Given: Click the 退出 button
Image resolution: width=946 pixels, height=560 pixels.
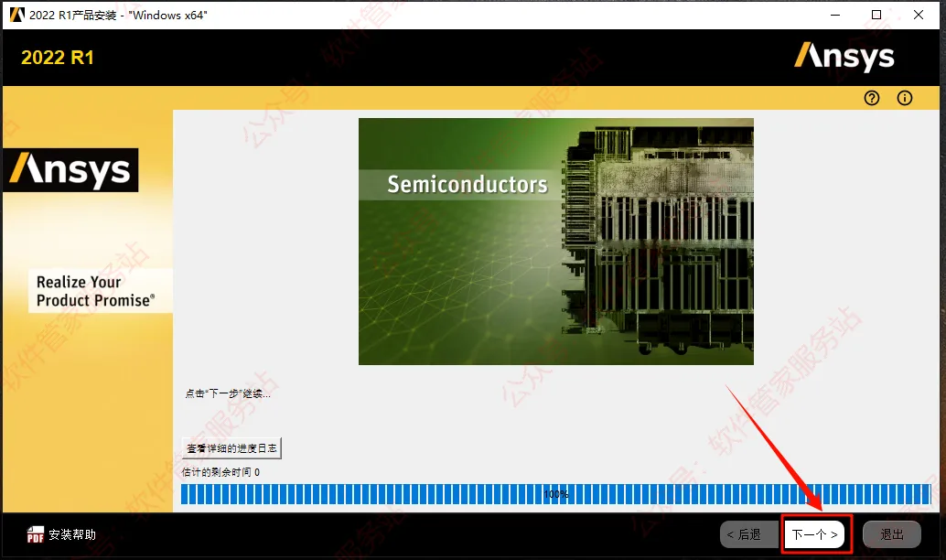Looking at the screenshot, I should pos(892,534).
